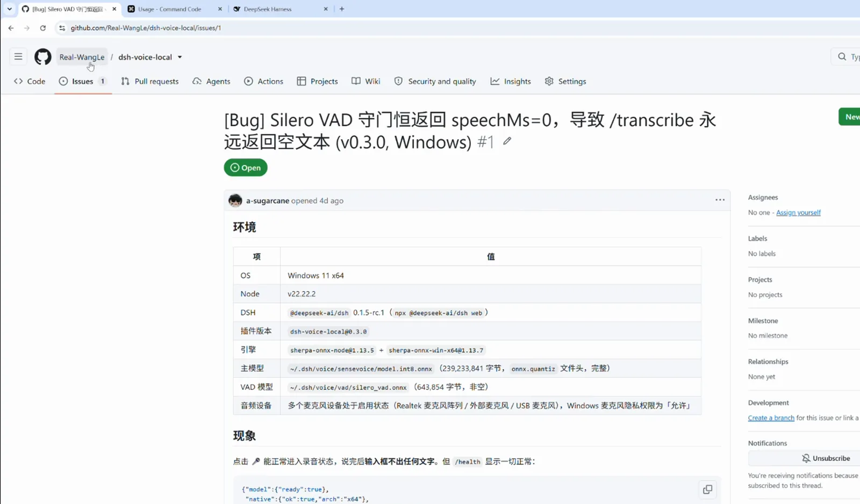The image size is (860, 504).
Task: Switch to the Issues tab
Action: 83,81
